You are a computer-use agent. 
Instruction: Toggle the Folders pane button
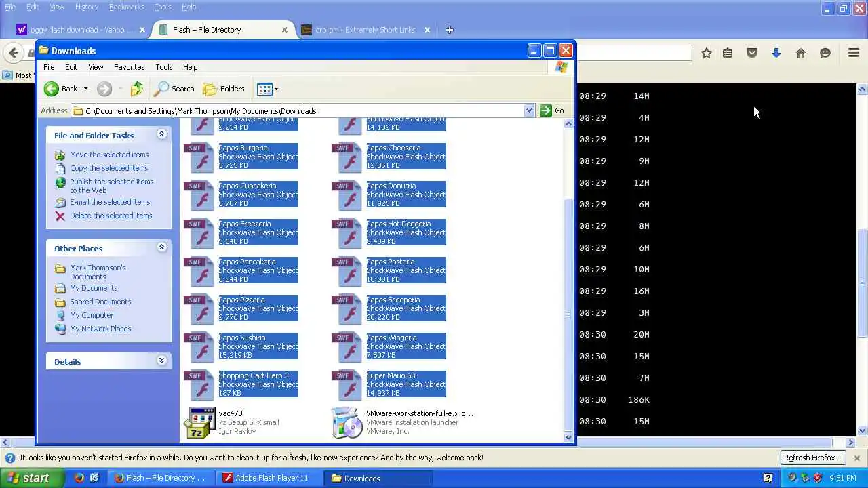pos(224,89)
